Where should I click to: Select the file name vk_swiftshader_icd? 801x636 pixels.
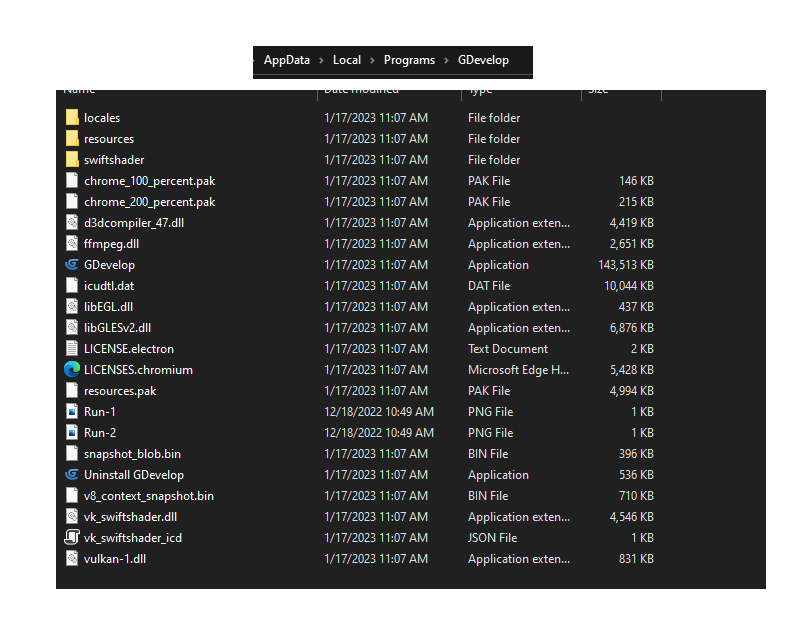(x=133, y=537)
